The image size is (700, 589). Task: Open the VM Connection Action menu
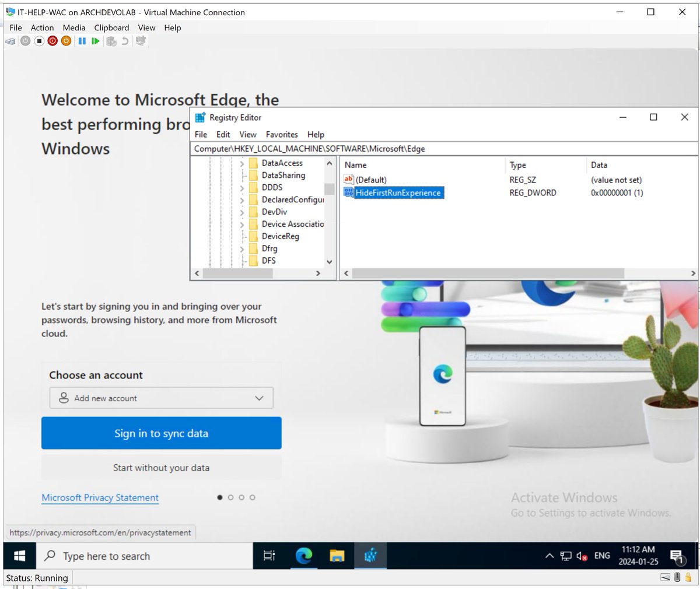42,27
